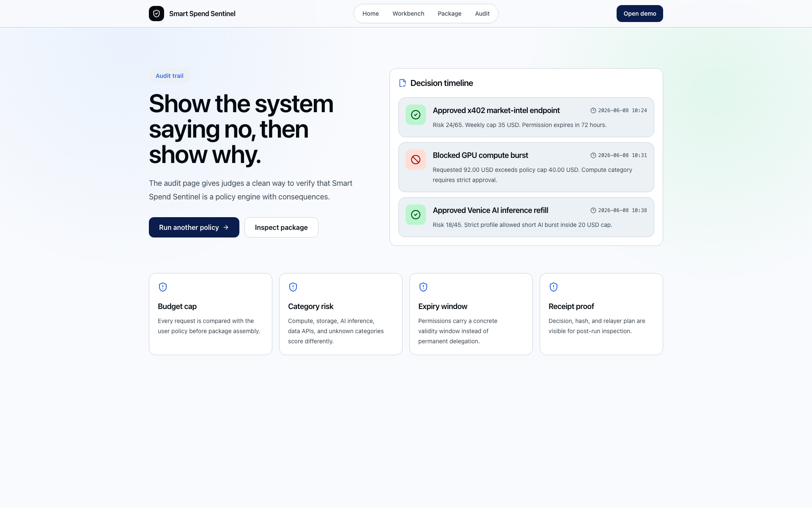Click the Budget cap card title
This screenshot has height=508, width=812.
177,306
